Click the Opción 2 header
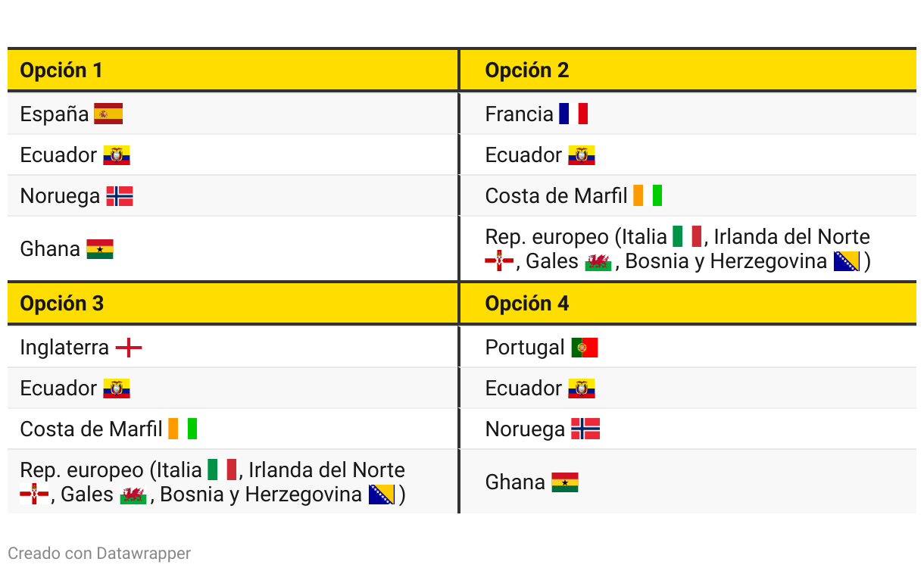The width and height of the screenshot is (924, 571). [x=527, y=70]
